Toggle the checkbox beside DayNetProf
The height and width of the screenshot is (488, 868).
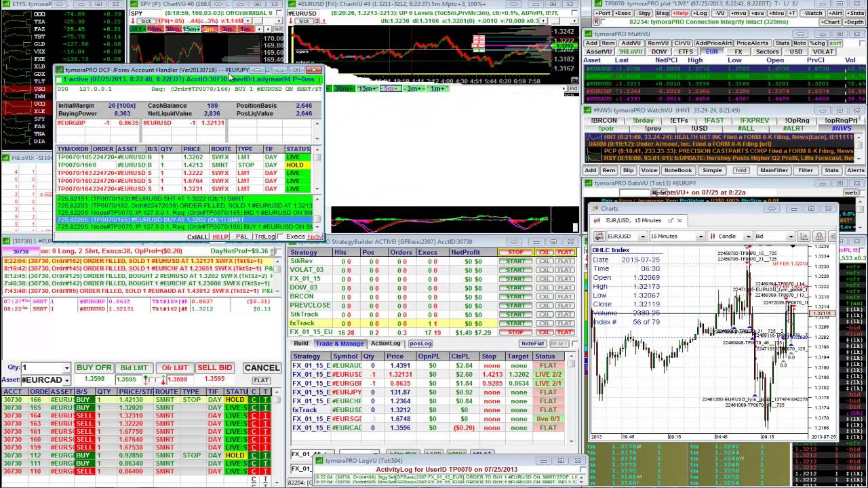(x=279, y=251)
